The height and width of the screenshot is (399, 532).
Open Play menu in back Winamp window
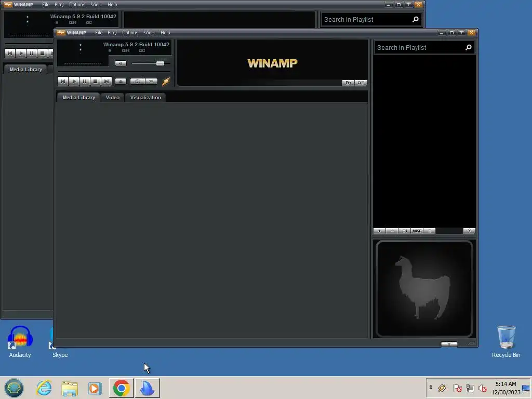(59, 5)
